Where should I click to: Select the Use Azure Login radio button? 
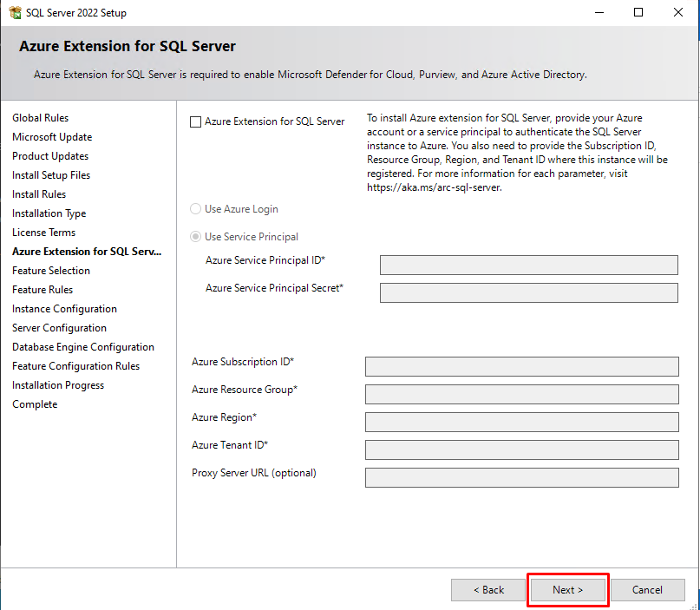[x=195, y=209]
